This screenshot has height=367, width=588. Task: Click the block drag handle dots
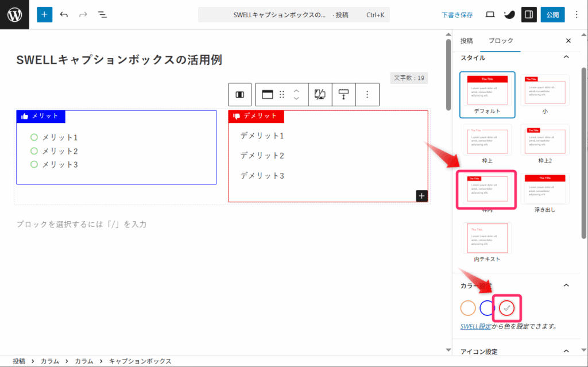pos(281,95)
